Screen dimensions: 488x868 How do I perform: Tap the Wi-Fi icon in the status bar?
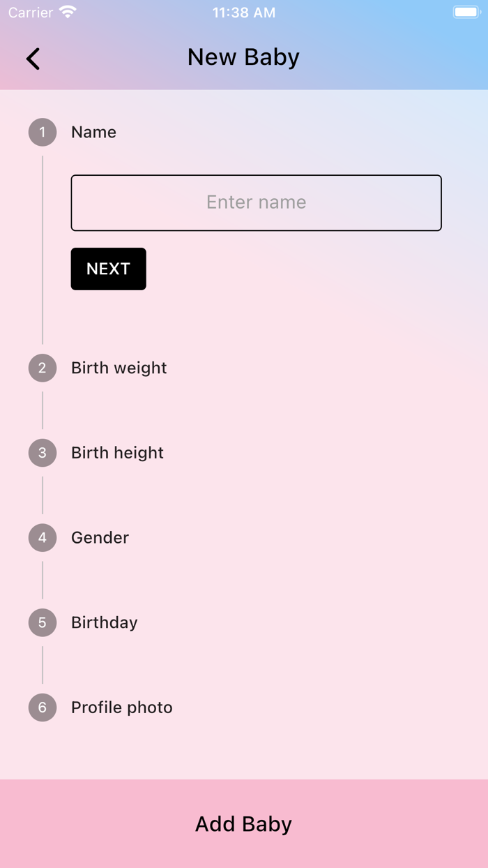66,11
